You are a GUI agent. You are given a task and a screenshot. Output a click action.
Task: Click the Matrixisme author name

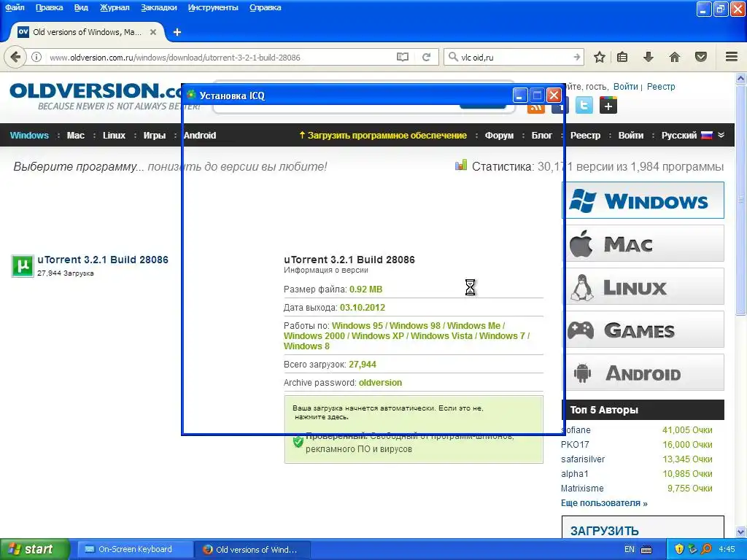pos(582,488)
